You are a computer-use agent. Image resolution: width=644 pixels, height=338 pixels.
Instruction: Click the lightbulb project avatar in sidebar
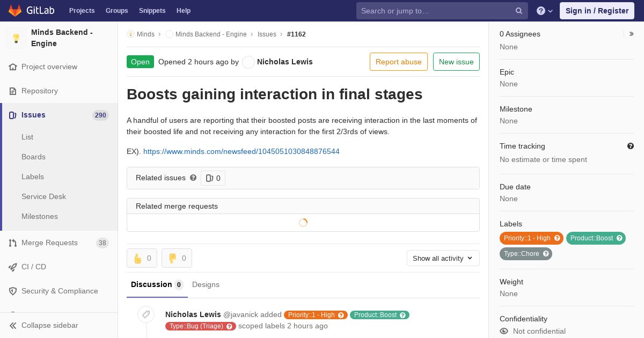pos(16,38)
